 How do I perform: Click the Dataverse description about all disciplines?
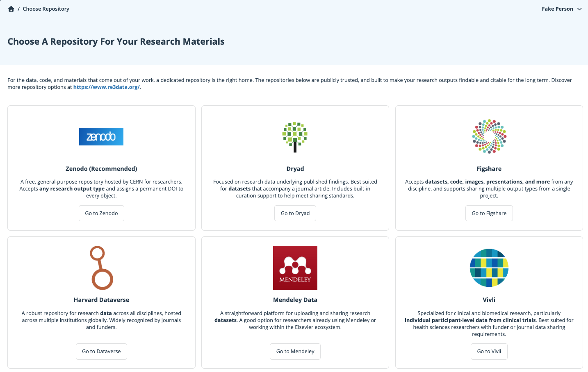tap(101, 320)
